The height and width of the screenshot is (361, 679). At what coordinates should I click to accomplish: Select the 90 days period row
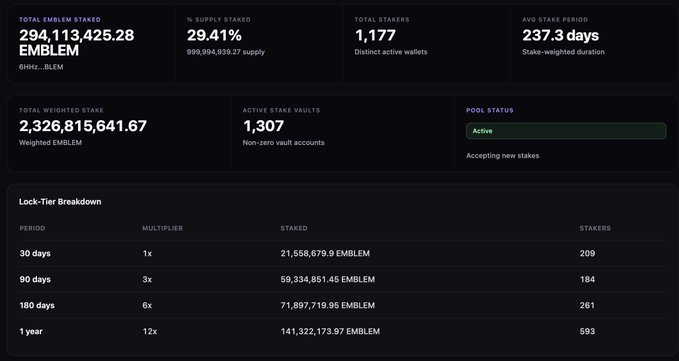click(342, 279)
